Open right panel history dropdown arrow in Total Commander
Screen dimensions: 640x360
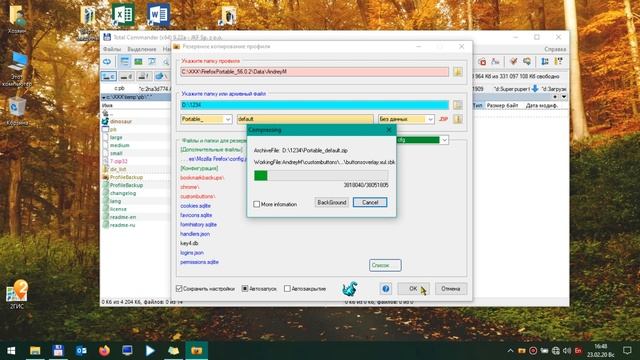point(564,97)
